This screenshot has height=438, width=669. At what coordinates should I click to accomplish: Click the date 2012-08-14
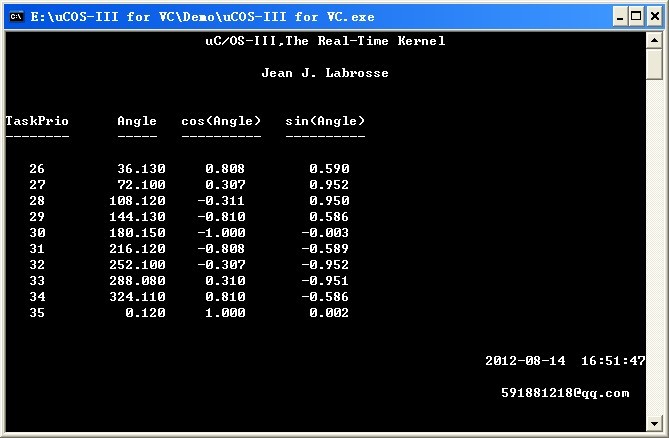point(525,361)
